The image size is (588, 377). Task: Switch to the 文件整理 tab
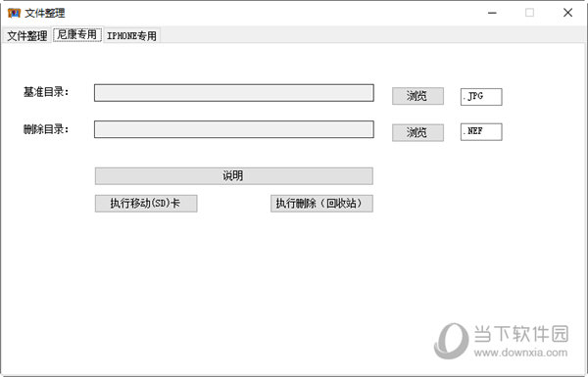[26, 36]
